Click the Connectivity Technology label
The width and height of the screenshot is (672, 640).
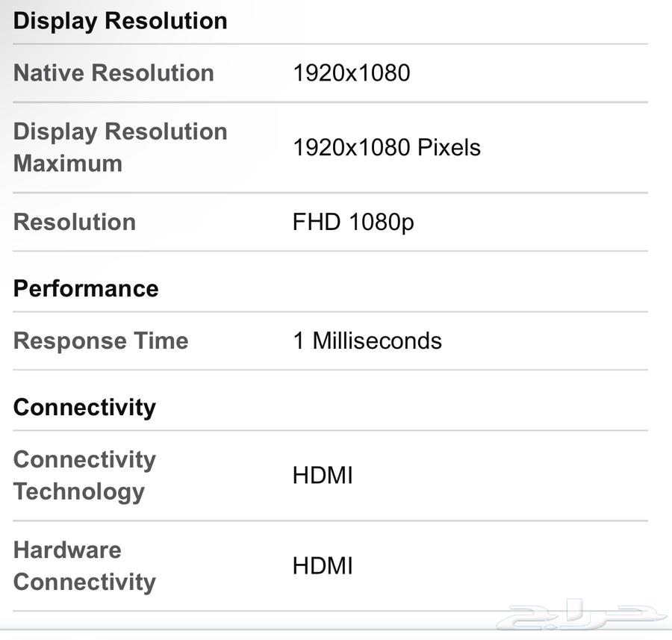click(84, 476)
